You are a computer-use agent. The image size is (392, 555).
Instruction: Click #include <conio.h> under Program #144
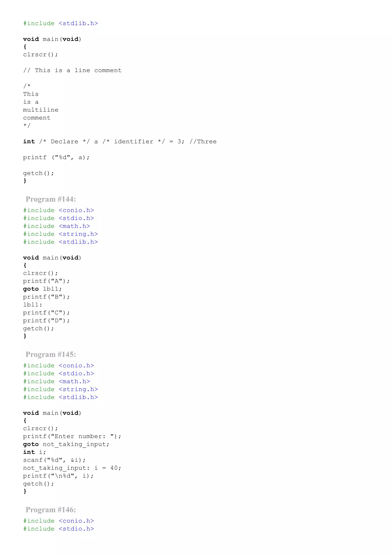59,210
